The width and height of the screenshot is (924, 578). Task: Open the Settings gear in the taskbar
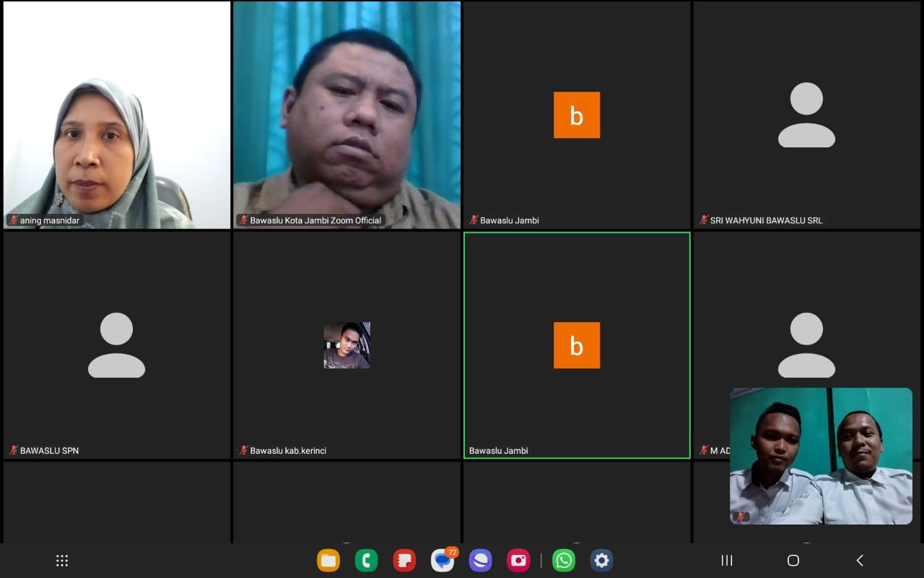pyautogui.click(x=601, y=560)
